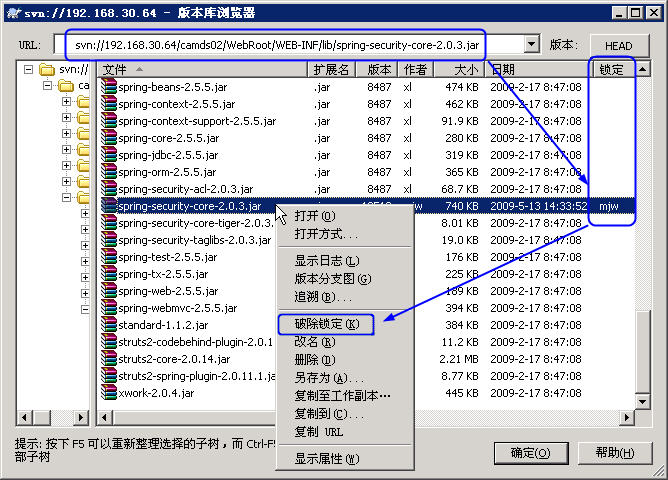Click the file list scroll-down arrow
The width and height of the screenshot is (668, 480).
(x=642, y=401)
